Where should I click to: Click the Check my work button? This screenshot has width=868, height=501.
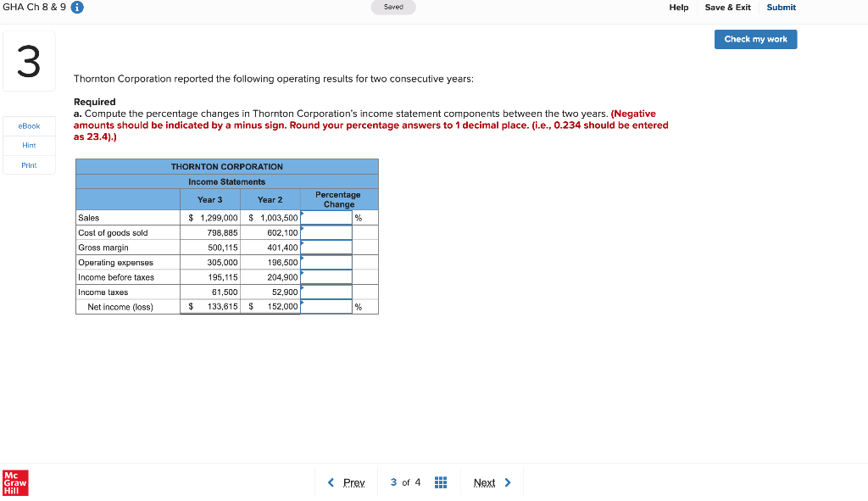point(755,39)
